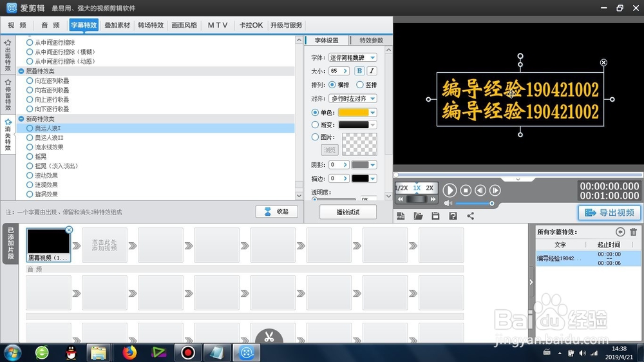Viewport: 644px width, 362px height.
Task: Click speed-up fast-forward arrows
Action: point(433,199)
